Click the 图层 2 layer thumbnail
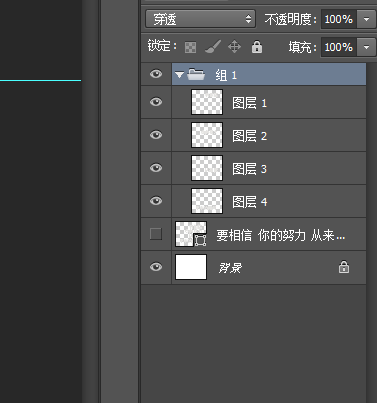 coord(207,135)
